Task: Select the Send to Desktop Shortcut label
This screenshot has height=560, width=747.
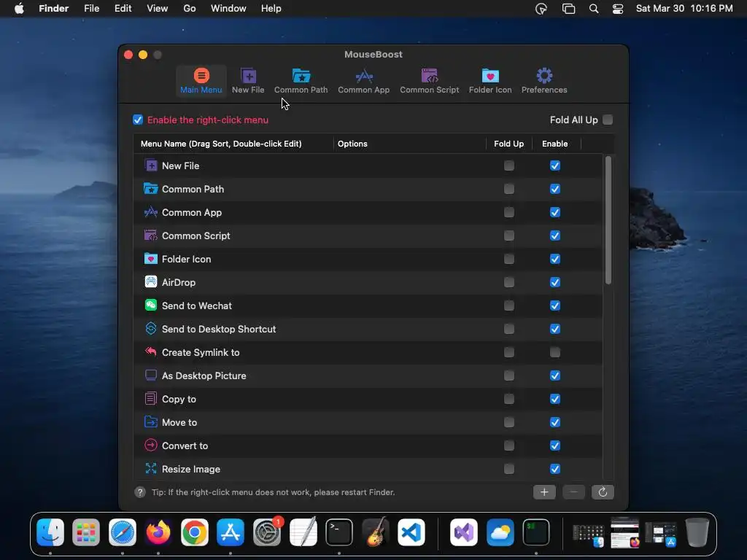Action: (x=219, y=329)
